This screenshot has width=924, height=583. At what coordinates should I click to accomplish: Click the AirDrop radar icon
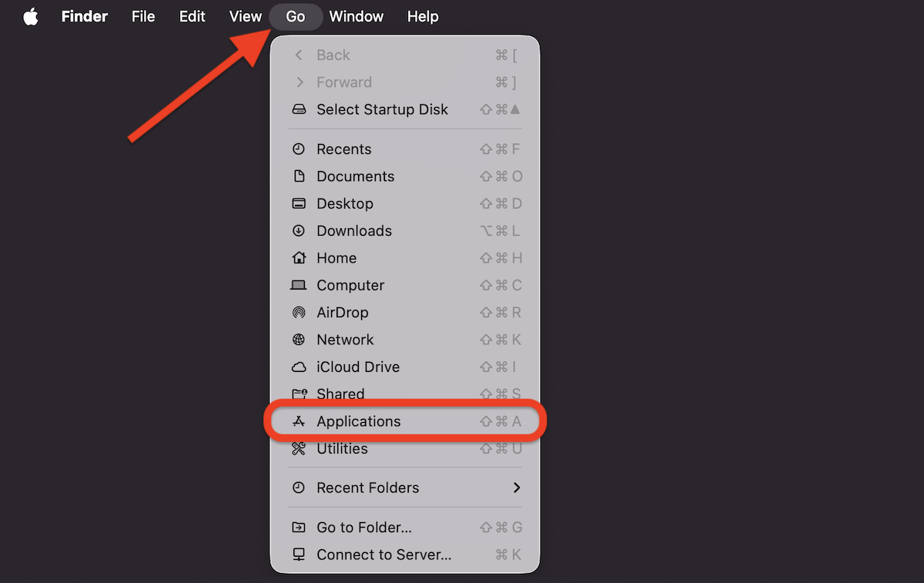[x=299, y=313]
